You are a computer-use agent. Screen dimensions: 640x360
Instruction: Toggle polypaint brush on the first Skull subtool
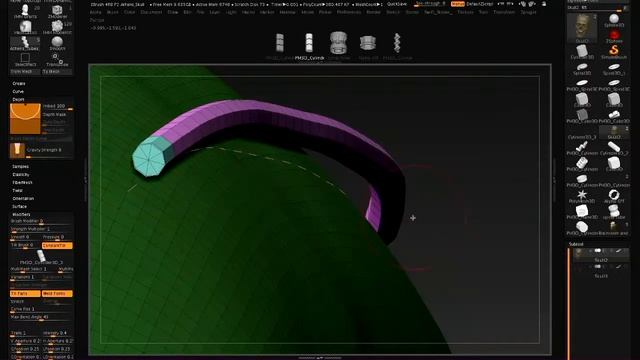point(618,251)
